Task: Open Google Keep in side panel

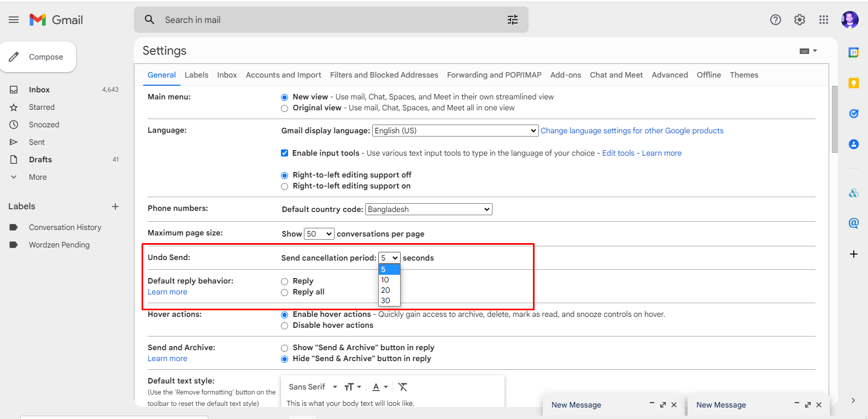Action: (x=853, y=83)
